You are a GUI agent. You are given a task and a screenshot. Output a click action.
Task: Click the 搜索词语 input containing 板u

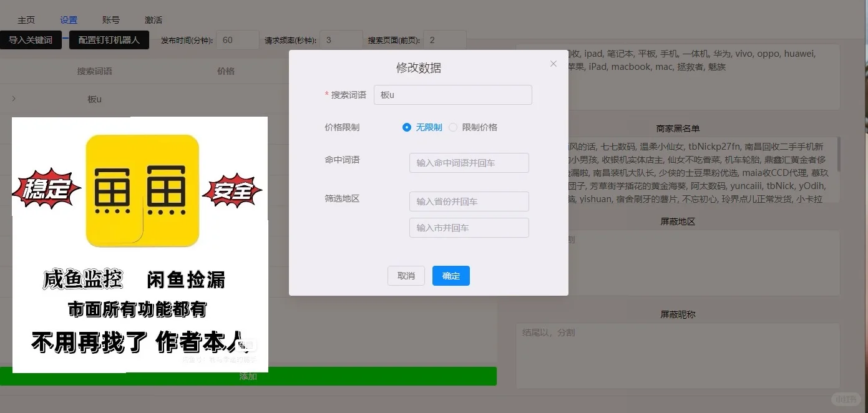[452, 94]
